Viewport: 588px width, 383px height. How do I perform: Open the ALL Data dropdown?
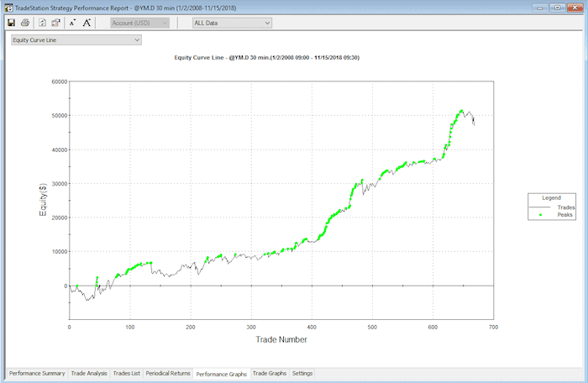point(232,23)
